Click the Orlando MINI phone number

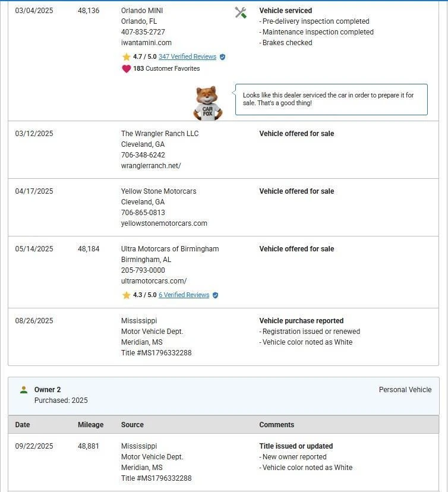143,32
